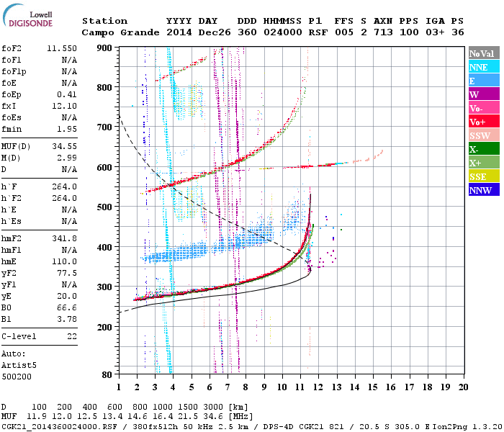504x432 pixels.
Task: Click the foEp value 0.41
Action: coord(67,94)
